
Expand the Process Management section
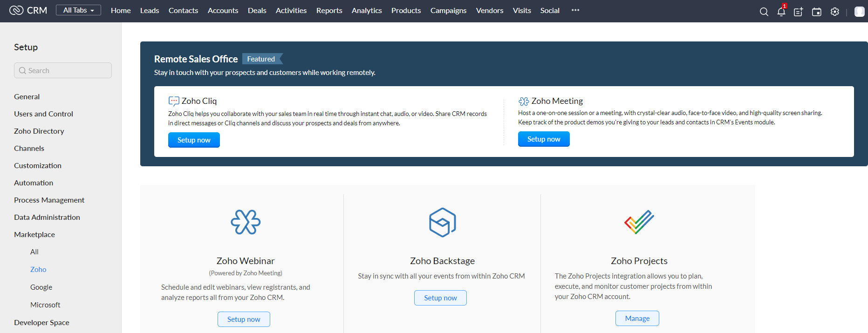tap(49, 200)
